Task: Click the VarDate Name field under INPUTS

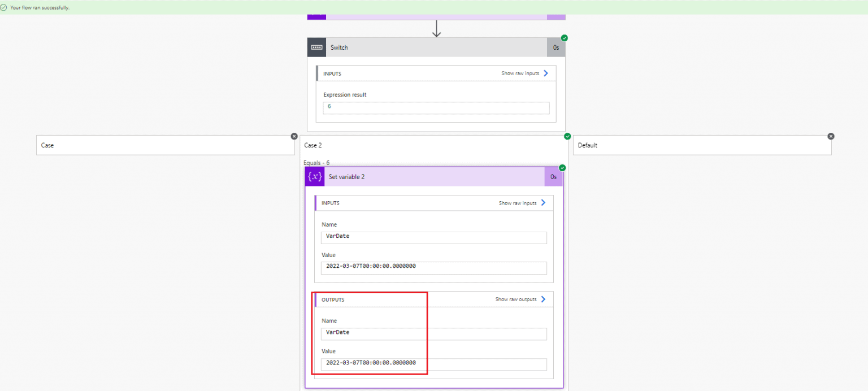Action: [433, 237]
